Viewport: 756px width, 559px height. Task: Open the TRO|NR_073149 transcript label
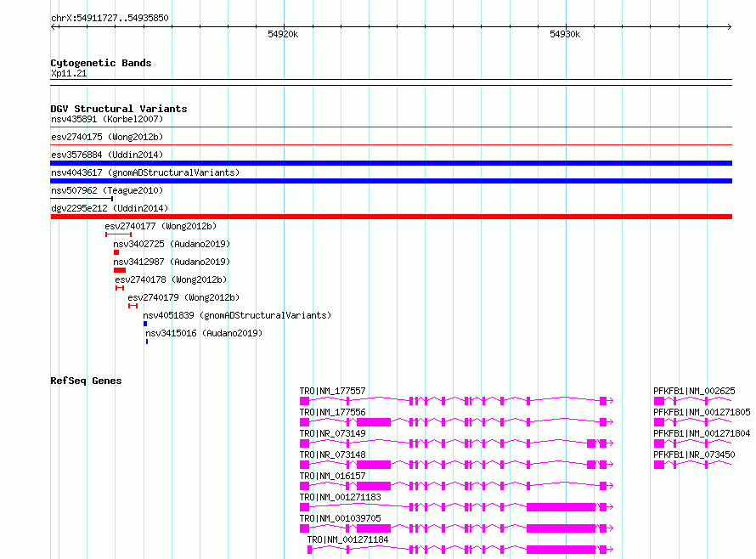pos(333,433)
